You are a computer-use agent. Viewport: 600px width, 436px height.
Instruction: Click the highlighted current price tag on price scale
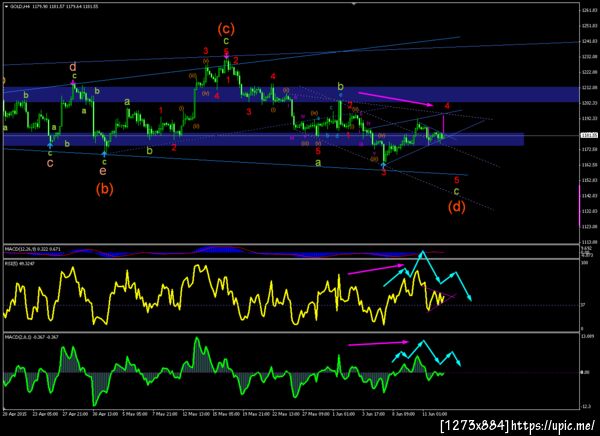click(x=587, y=135)
